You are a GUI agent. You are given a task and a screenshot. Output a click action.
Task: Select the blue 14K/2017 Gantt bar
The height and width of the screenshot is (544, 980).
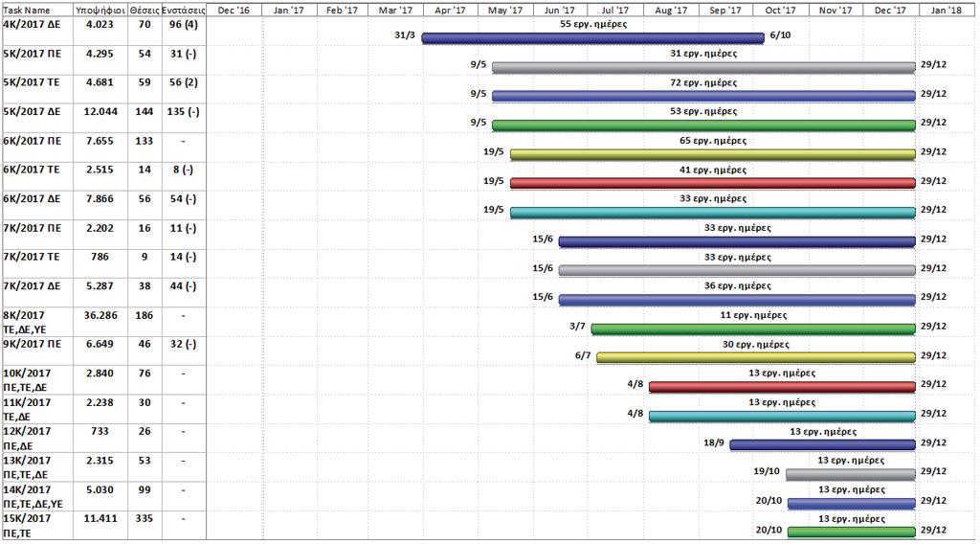(852, 504)
